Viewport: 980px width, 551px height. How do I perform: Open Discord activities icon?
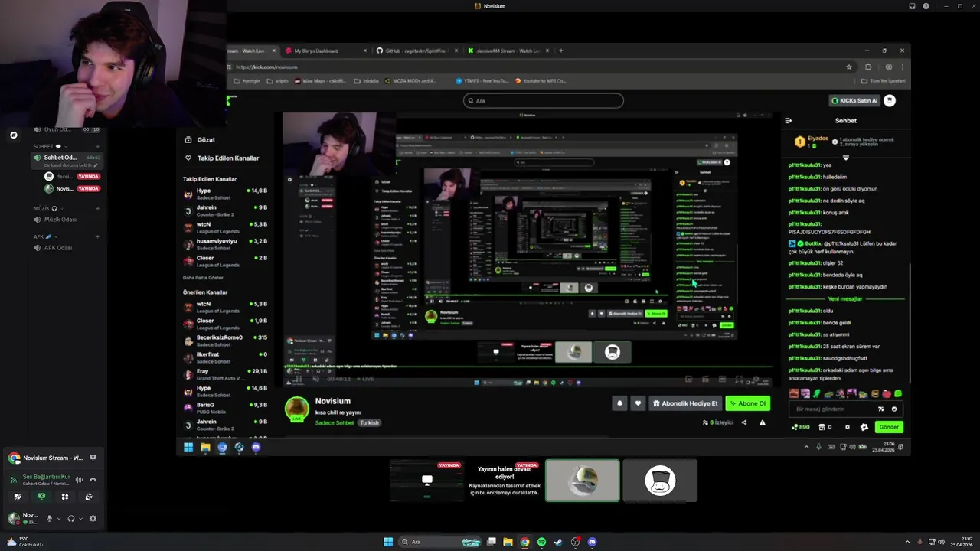(x=65, y=497)
